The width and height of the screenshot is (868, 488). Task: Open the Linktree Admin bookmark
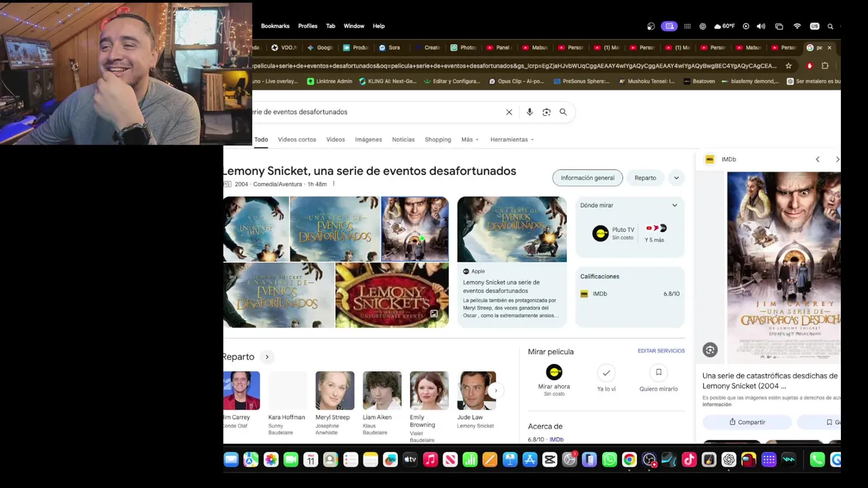click(x=330, y=81)
